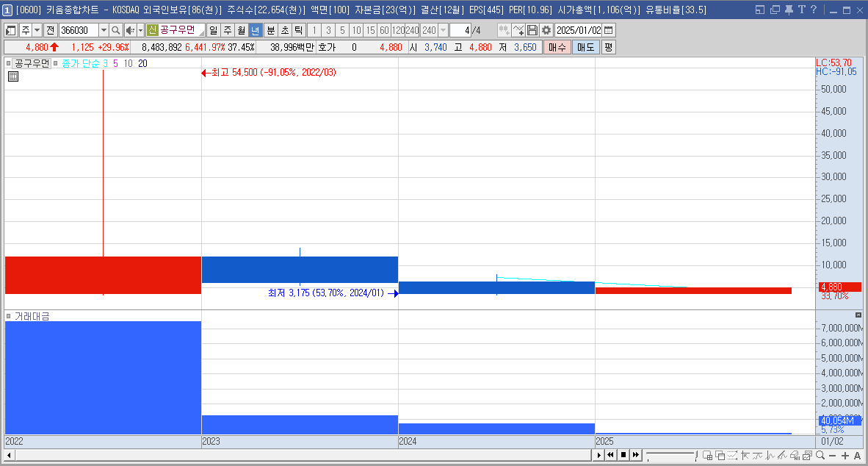This screenshot has height=466, width=868.
Task: Click the bottom magnifier zoom icon
Action: (x=820, y=456)
